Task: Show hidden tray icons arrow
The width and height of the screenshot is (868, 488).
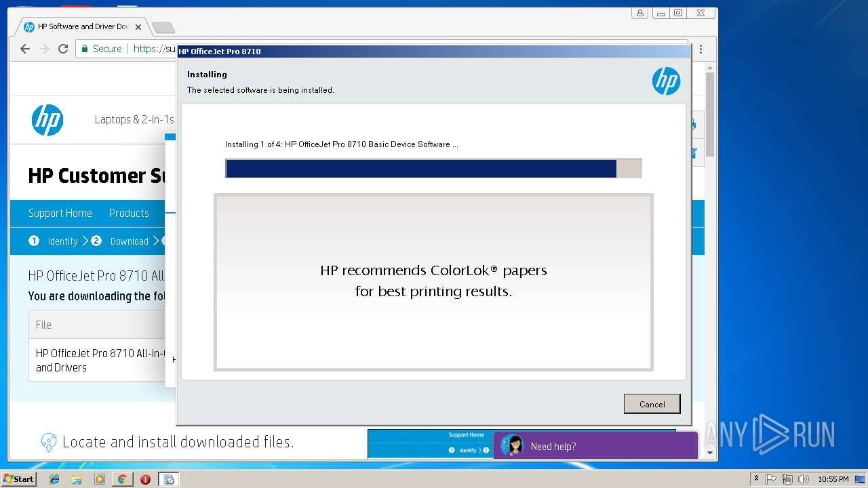Action: tap(756, 479)
